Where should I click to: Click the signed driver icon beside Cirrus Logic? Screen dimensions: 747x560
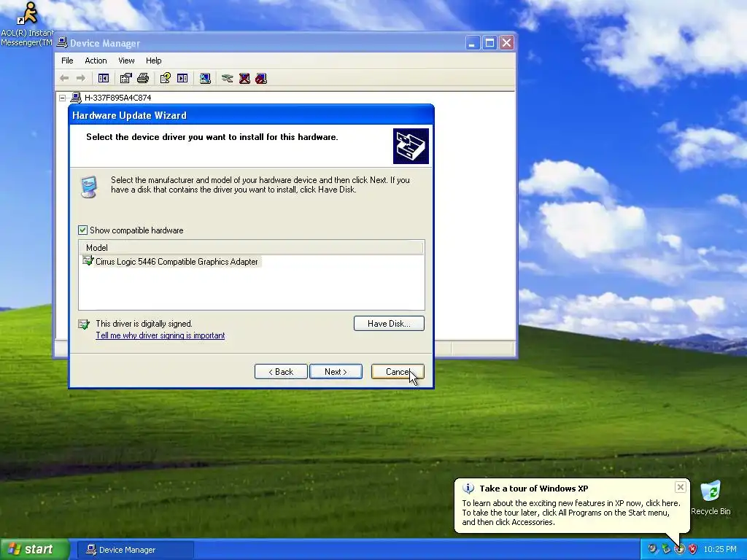tap(88, 260)
